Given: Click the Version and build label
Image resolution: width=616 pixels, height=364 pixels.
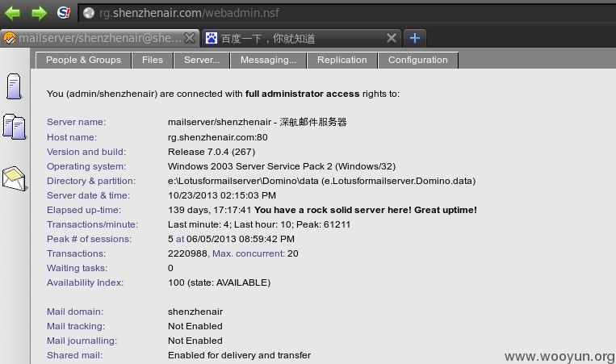Looking at the screenshot, I should pos(86,152).
